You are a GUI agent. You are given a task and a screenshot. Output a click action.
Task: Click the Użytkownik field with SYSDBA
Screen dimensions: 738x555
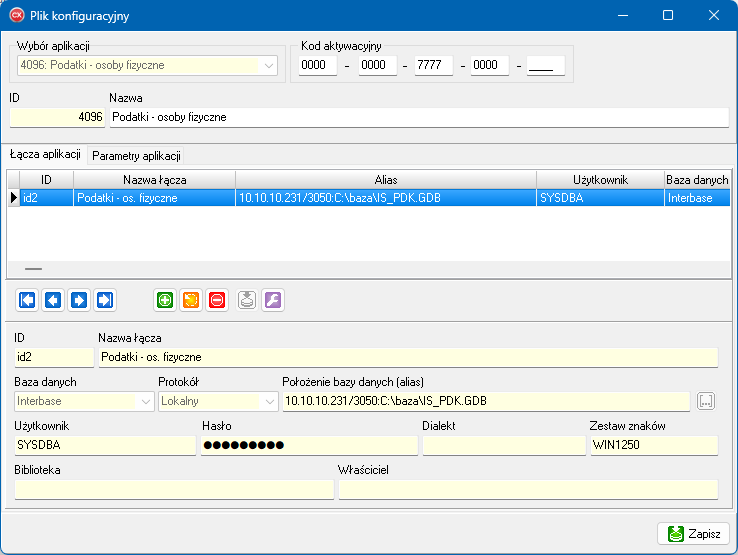click(x=105, y=445)
